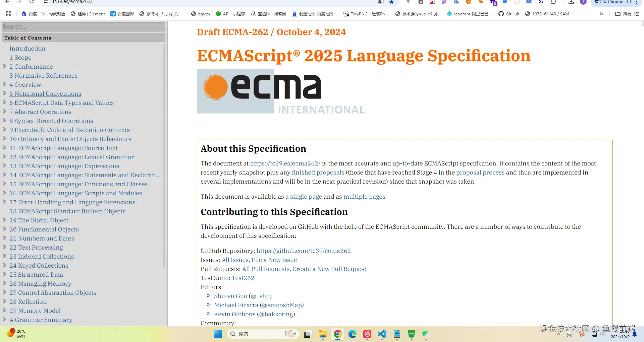The image size is (644, 342).
Task: Expand the 28 Reflection section
Action: (x=4, y=301)
